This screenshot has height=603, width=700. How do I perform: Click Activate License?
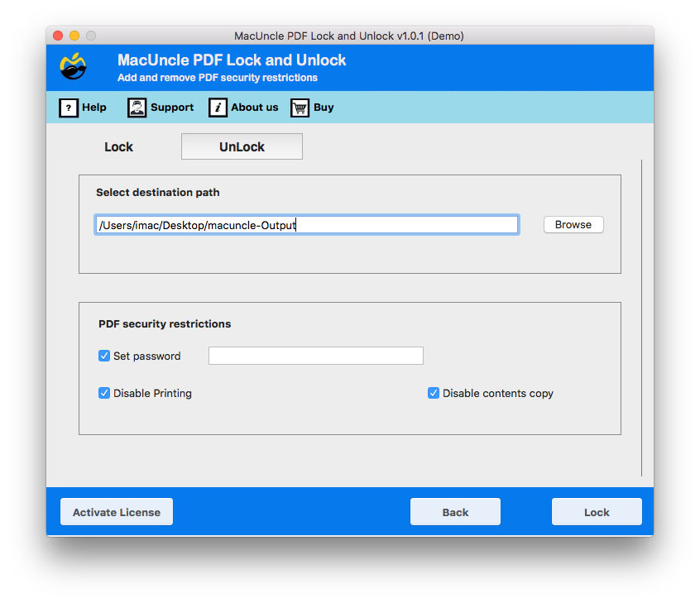(x=116, y=511)
